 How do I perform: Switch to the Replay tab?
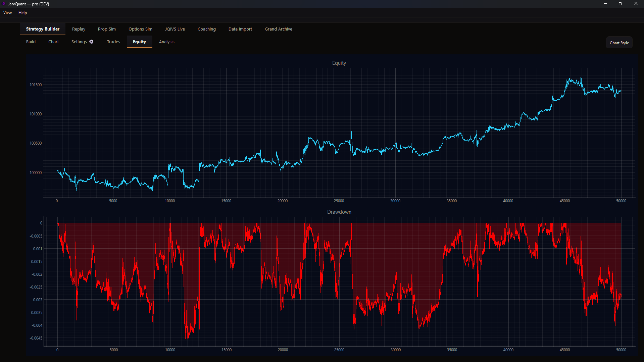[79, 29]
